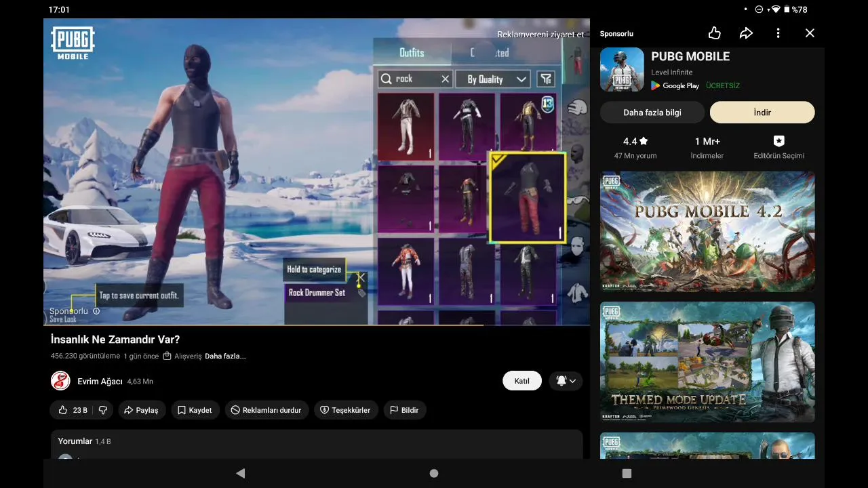Dislike the video
Viewport: 868px width, 488px height.
tap(103, 410)
